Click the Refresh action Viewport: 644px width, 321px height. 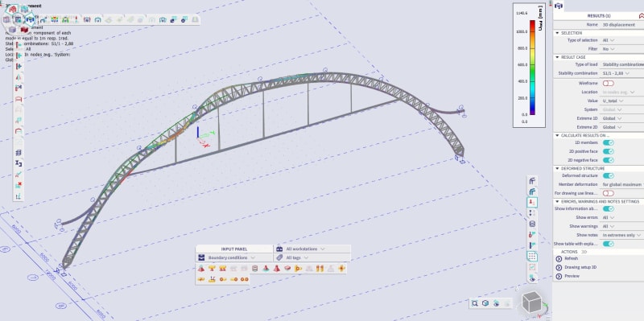click(x=571, y=258)
